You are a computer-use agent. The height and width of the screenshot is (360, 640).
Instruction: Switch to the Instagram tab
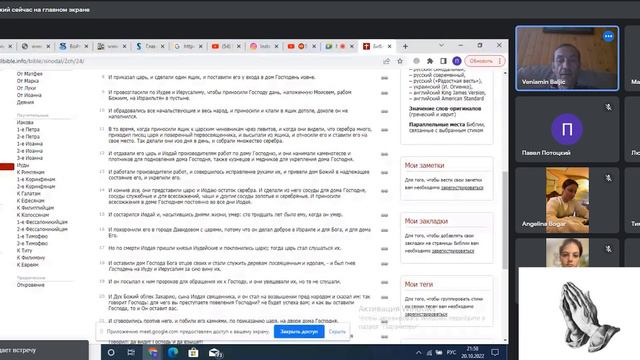(264, 47)
